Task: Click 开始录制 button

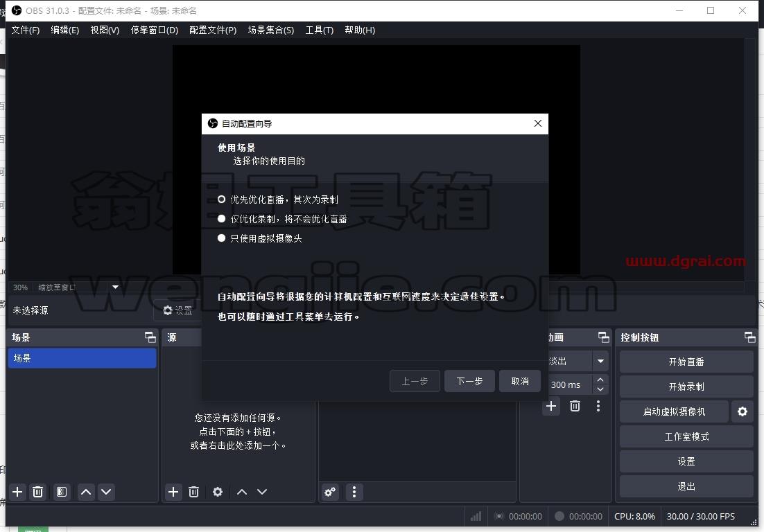Action: (686, 387)
